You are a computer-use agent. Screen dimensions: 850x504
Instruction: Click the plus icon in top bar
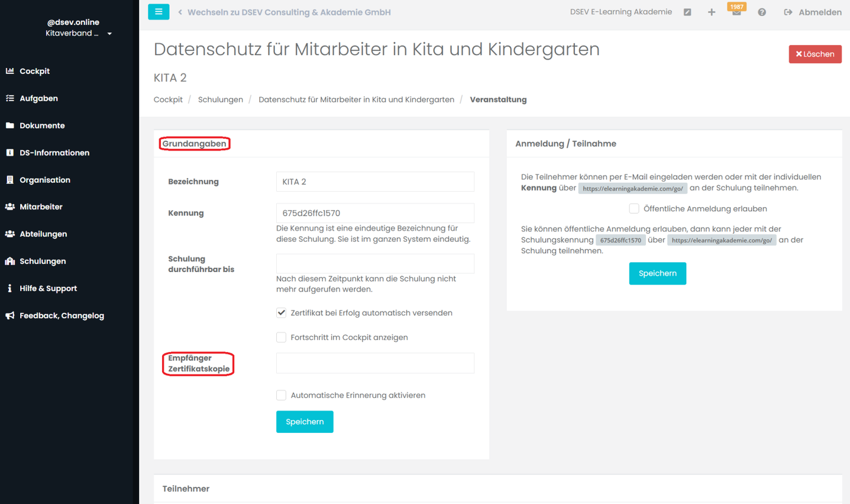(712, 12)
